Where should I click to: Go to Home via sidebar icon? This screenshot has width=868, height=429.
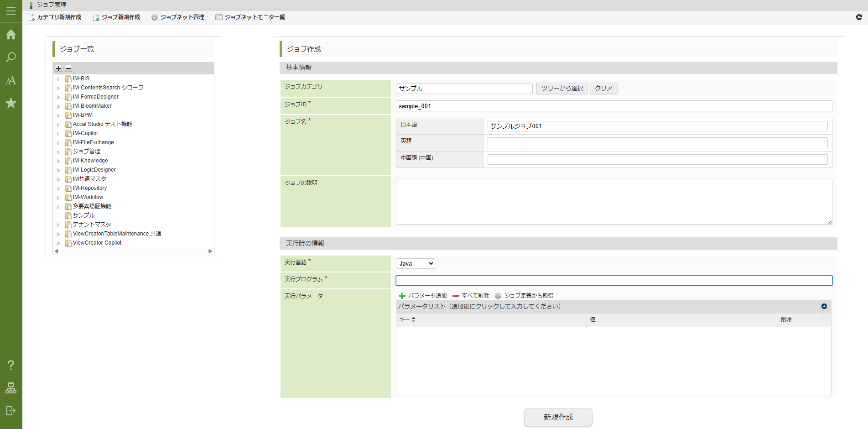(x=11, y=35)
